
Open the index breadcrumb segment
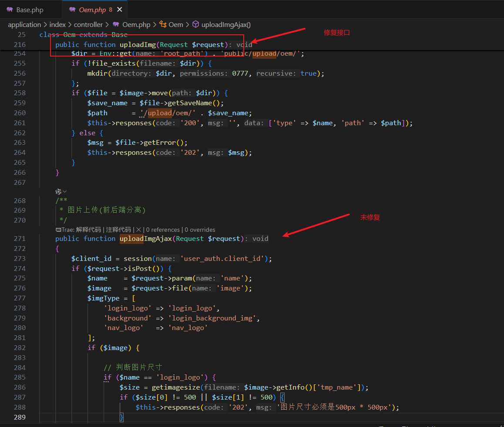tap(57, 25)
